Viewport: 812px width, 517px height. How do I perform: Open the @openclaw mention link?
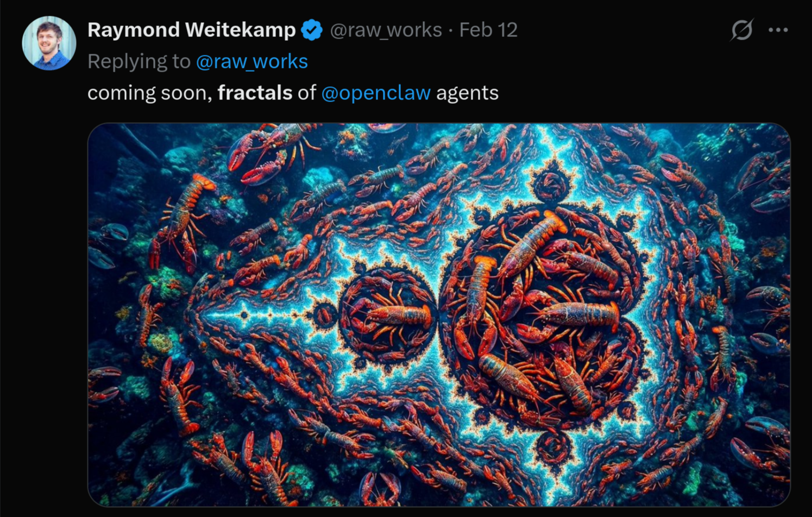[x=376, y=93]
